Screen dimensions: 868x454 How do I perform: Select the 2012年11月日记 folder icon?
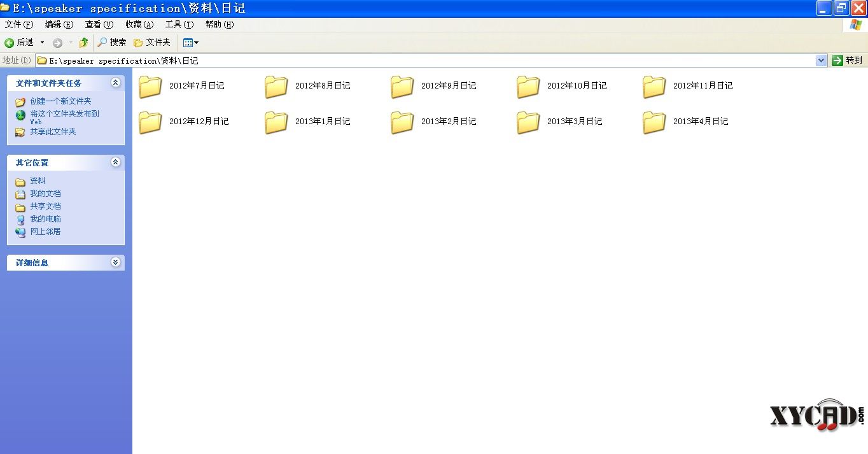(655, 87)
